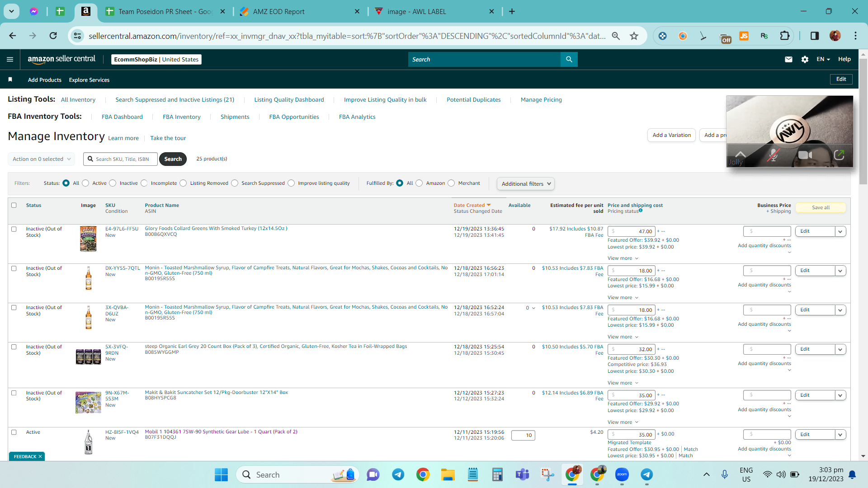The width and height of the screenshot is (868, 488).
Task: Close the FEEDBACK tab
Action: tap(40, 456)
